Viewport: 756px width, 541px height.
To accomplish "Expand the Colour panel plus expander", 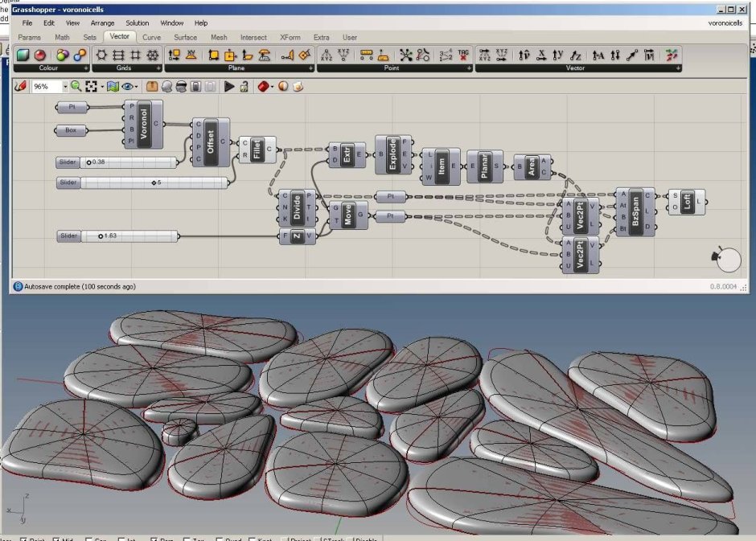I will 86,68.
